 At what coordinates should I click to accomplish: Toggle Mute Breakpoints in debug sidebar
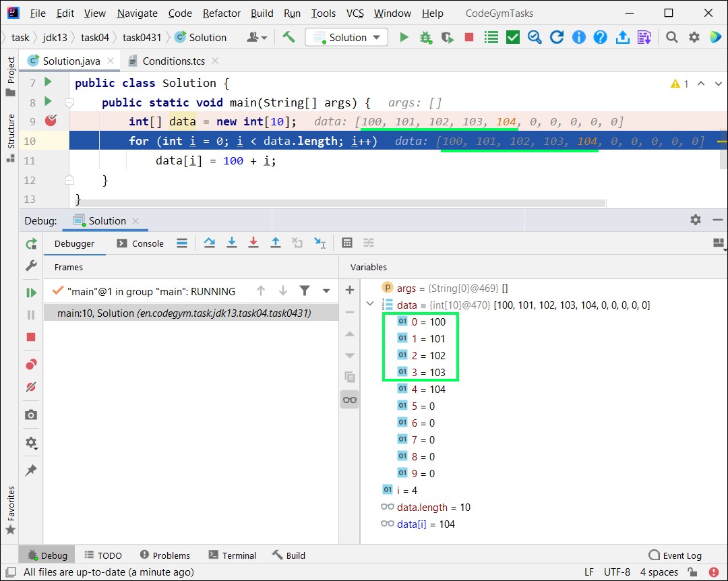click(x=31, y=387)
